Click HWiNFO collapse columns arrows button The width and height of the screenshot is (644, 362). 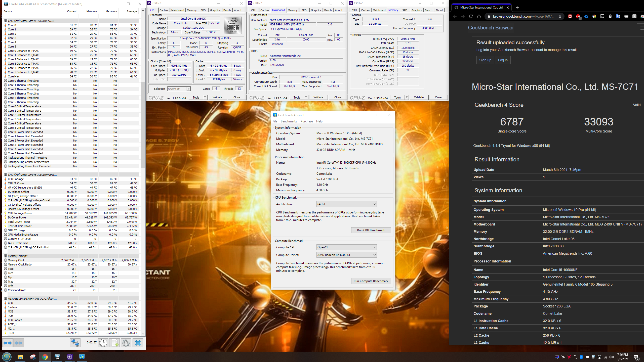coord(19,343)
